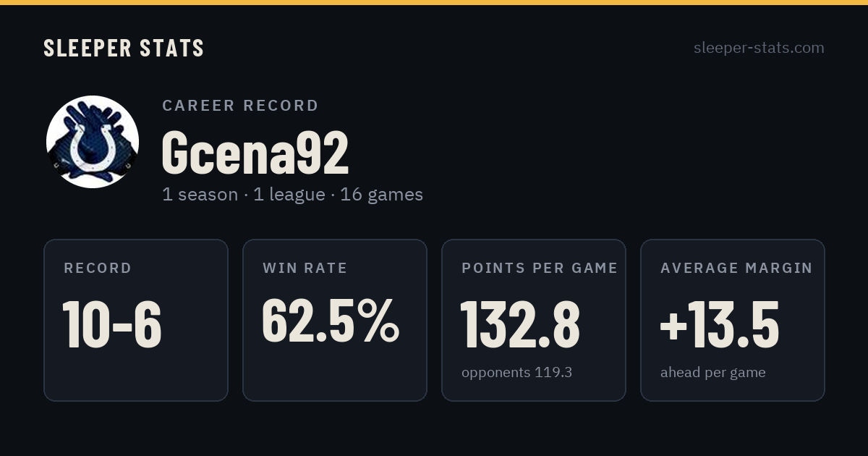Image resolution: width=868 pixels, height=456 pixels.
Task: Open the sleeper-stats.com link
Action: [x=759, y=48]
